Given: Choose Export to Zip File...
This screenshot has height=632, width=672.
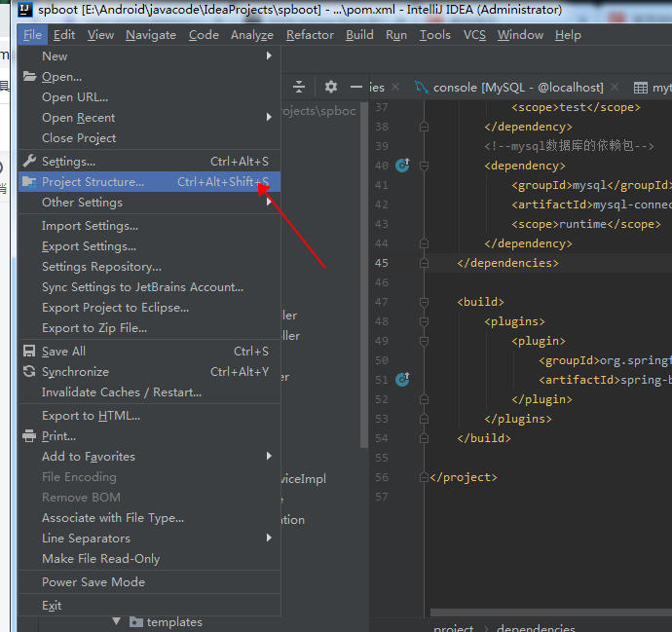Looking at the screenshot, I should point(150,328).
